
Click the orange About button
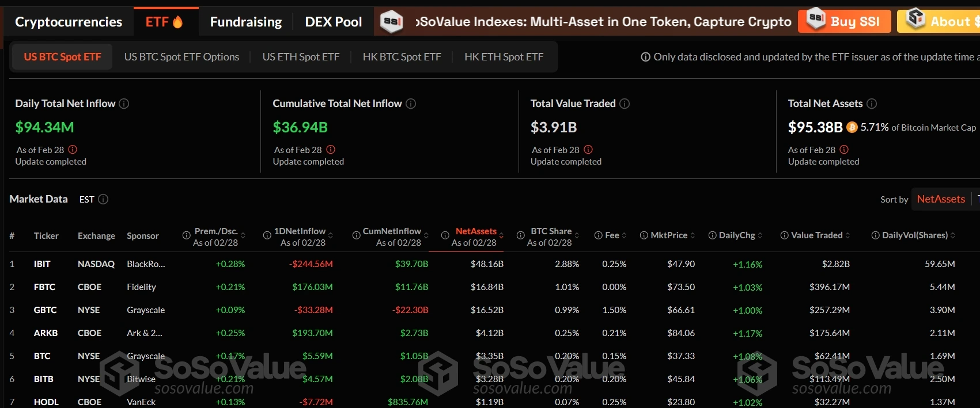[939, 22]
